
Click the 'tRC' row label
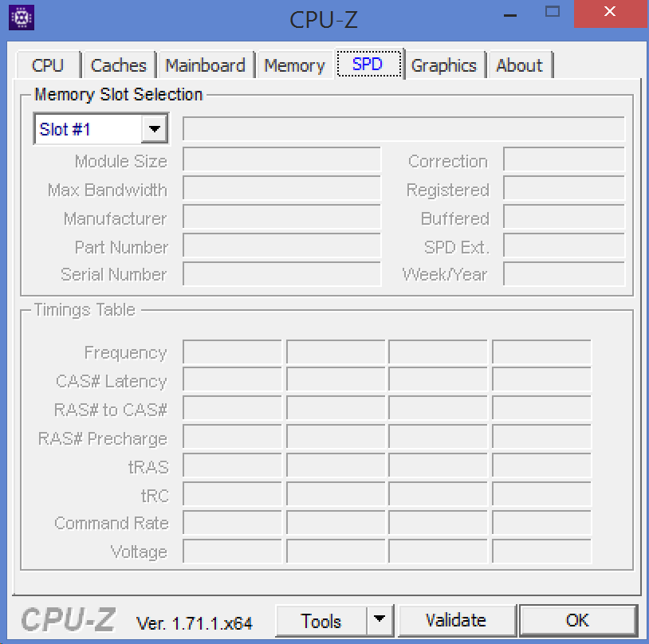tap(155, 496)
